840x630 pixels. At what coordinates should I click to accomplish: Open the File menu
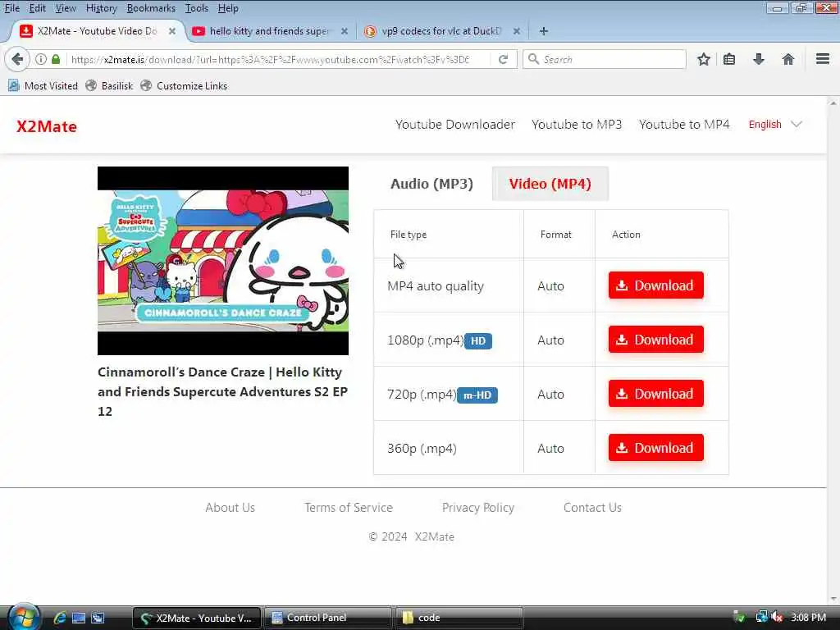click(11, 8)
